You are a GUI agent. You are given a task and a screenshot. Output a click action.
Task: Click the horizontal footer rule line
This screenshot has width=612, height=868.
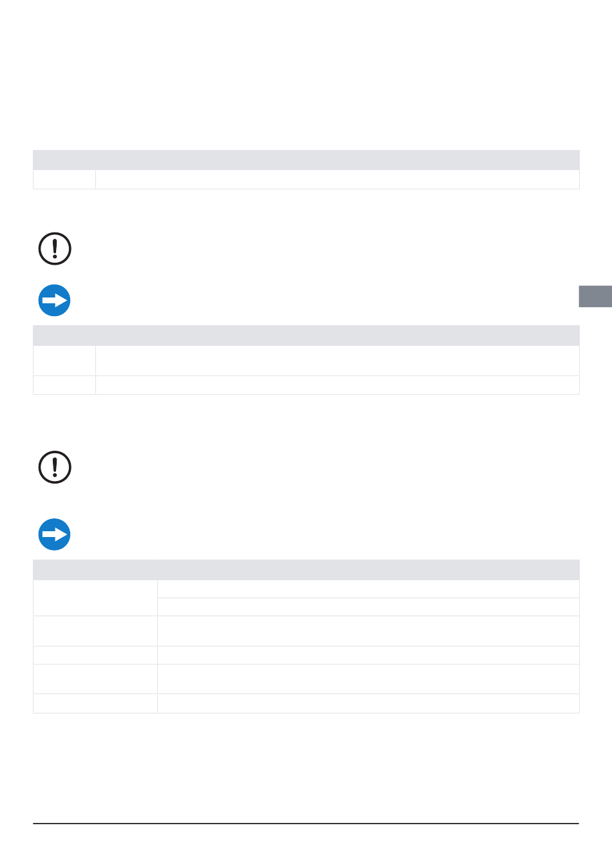click(306, 823)
